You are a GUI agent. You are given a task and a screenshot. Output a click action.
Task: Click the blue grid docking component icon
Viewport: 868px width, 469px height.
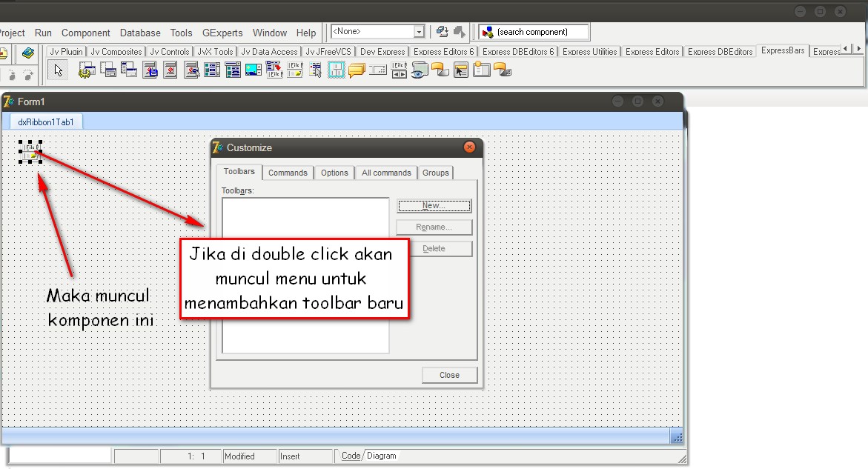[x=337, y=70]
